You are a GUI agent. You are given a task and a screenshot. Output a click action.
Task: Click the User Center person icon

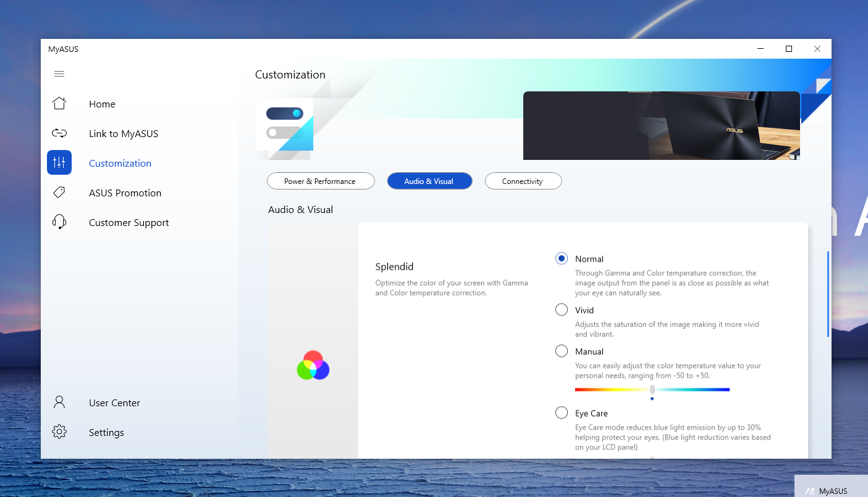pos(59,403)
